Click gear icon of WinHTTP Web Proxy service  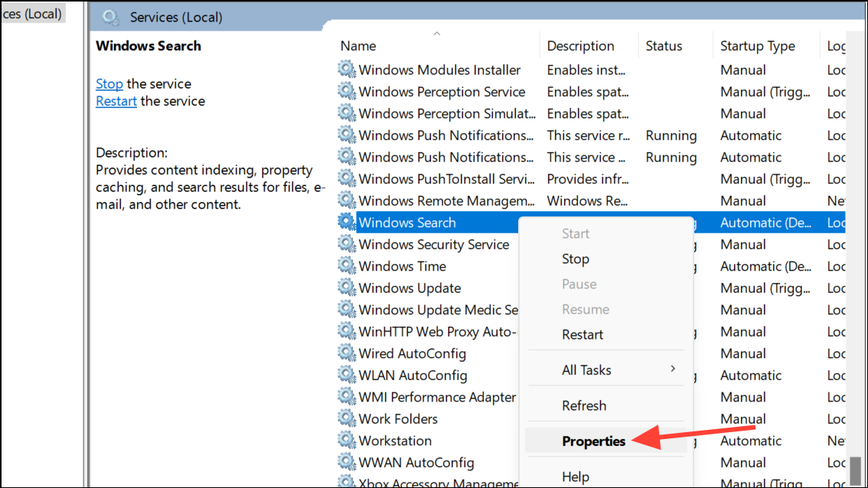tap(347, 331)
